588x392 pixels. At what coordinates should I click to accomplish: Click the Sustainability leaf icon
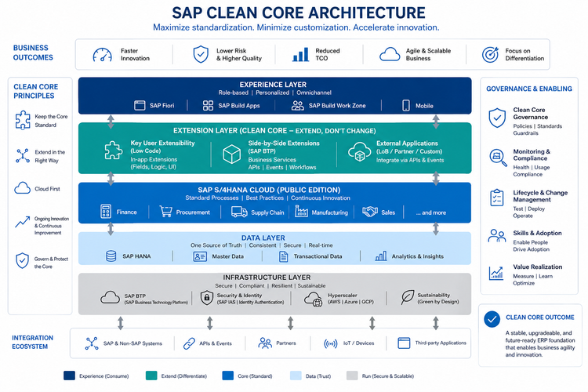point(407,297)
